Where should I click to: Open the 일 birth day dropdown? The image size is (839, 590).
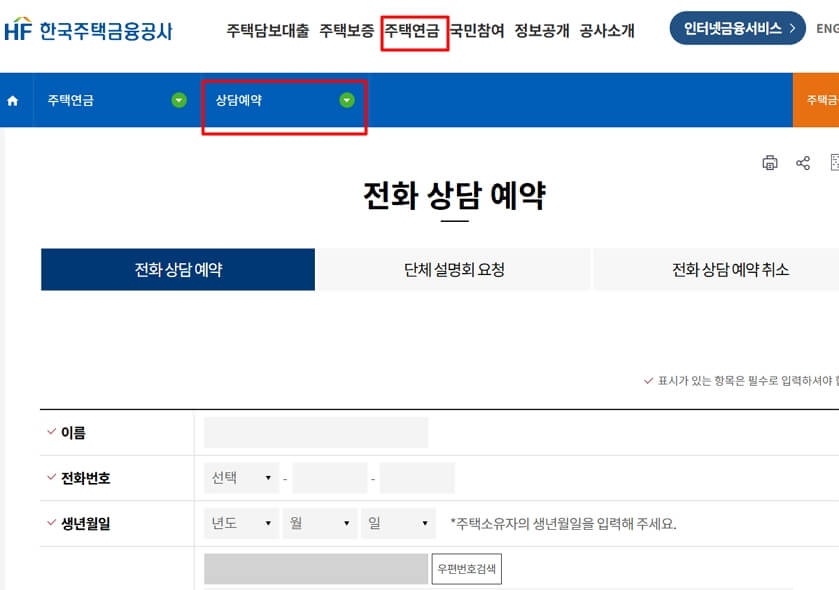(398, 523)
